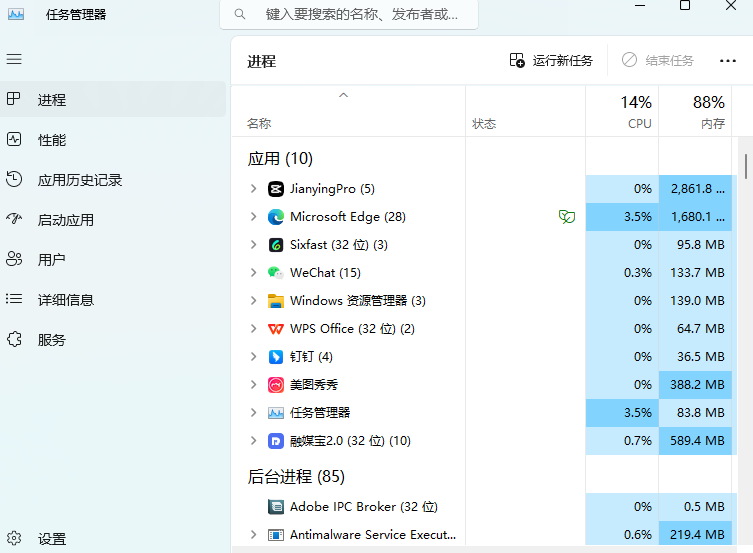
Task: Click the hamburger navigation menu icon
Action: (x=14, y=60)
